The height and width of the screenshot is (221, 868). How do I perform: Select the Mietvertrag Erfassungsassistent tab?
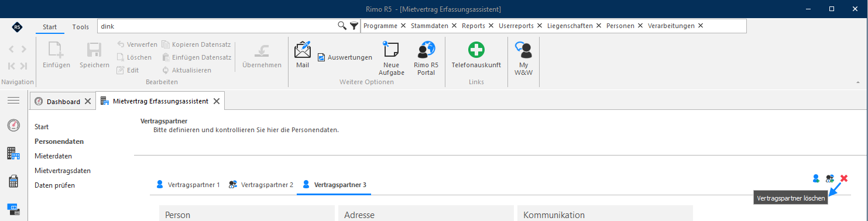coord(160,101)
